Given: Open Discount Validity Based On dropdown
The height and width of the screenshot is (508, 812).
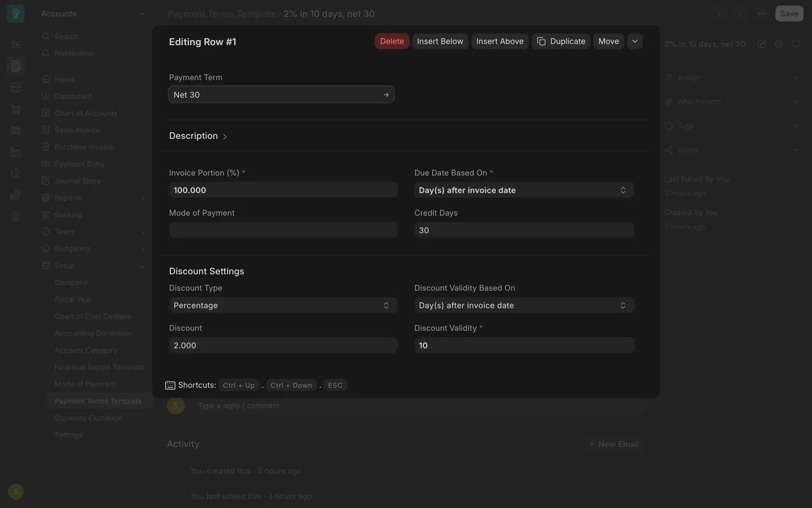Looking at the screenshot, I should coord(524,305).
